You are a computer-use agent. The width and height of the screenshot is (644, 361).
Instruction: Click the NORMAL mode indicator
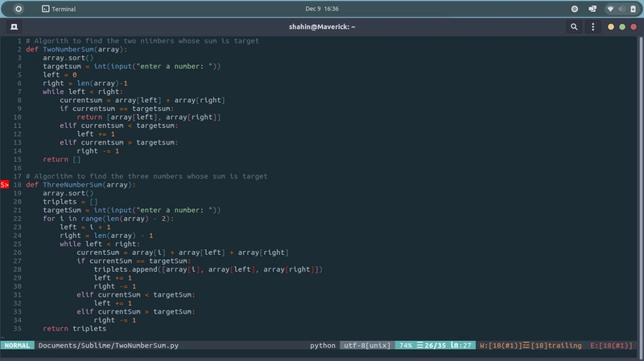(x=17, y=345)
